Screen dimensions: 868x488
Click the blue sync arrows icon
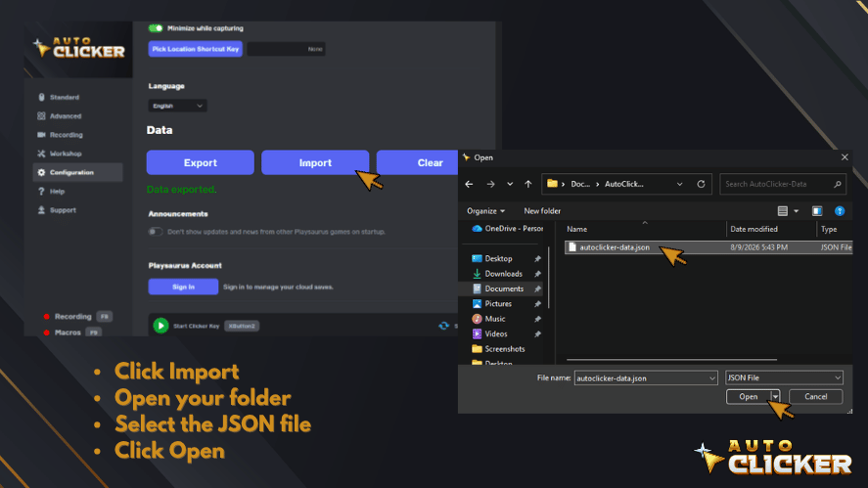tap(444, 326)
